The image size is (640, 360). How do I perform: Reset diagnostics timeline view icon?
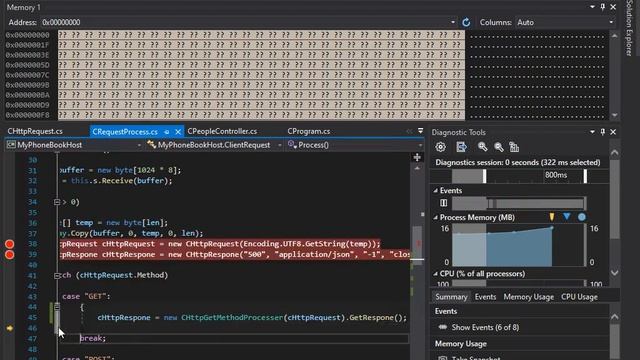click(514, 147)
